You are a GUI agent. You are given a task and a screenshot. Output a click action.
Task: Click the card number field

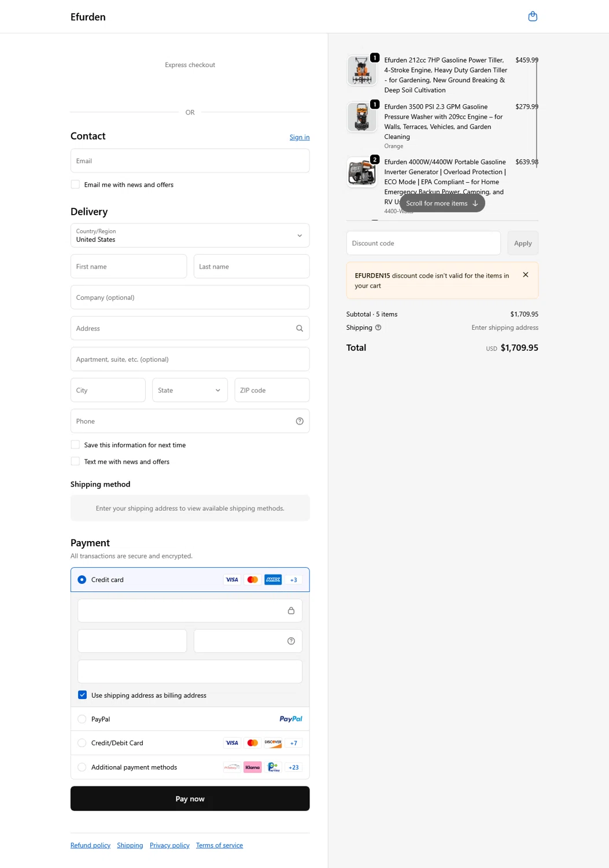(x=190, y=610)
